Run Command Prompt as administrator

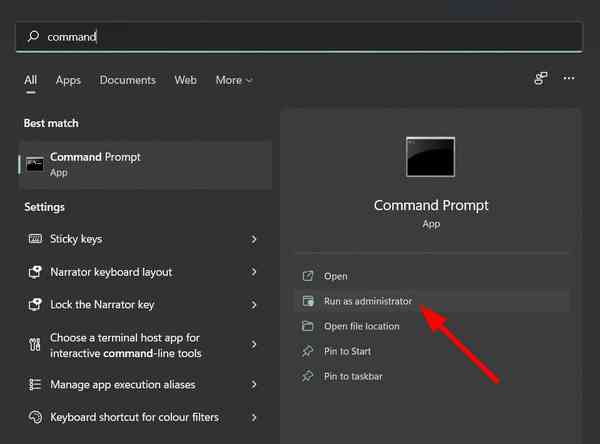tap(367, 301)
